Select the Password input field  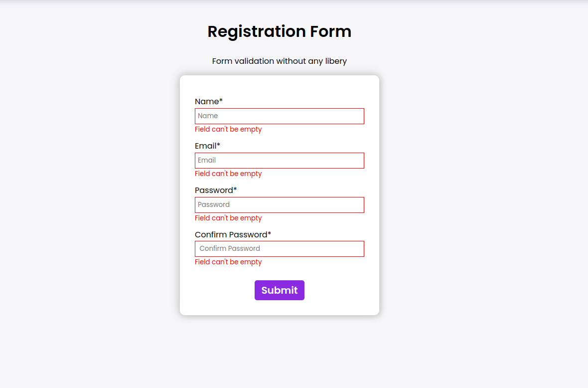[x=279, y=205]
